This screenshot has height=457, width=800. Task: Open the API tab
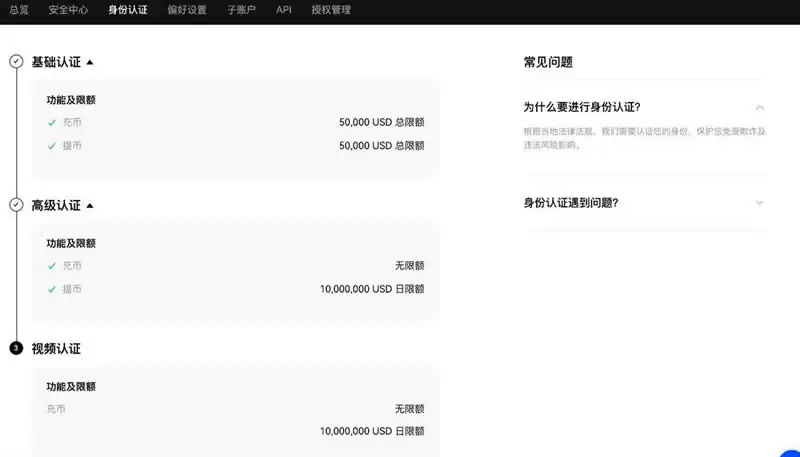283,10
